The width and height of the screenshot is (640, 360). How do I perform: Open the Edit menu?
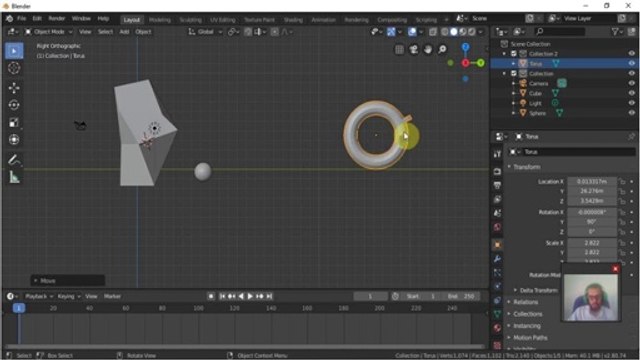point(37,19)
